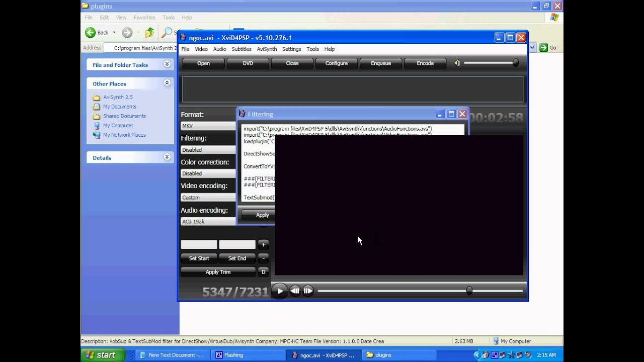
Task: Click the Windows flag logo in Explorer
Action: coord(554,18)
